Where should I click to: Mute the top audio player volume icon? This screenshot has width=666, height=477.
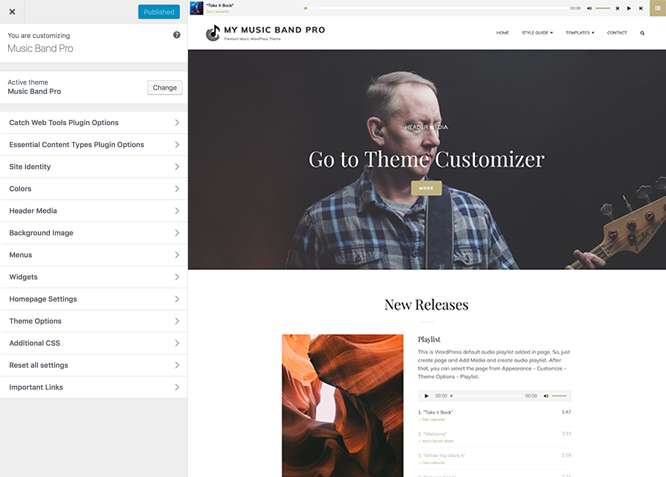pyautogui.click(x=590, y=8)
